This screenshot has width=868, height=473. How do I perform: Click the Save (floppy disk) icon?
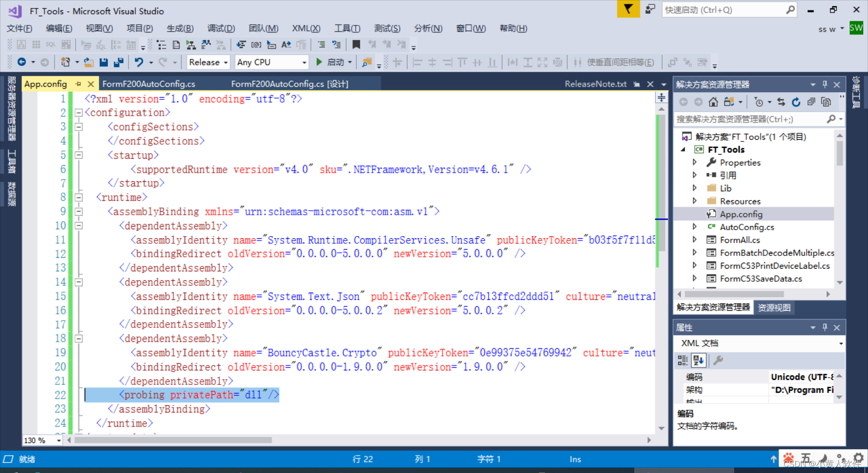coord(104,62)
